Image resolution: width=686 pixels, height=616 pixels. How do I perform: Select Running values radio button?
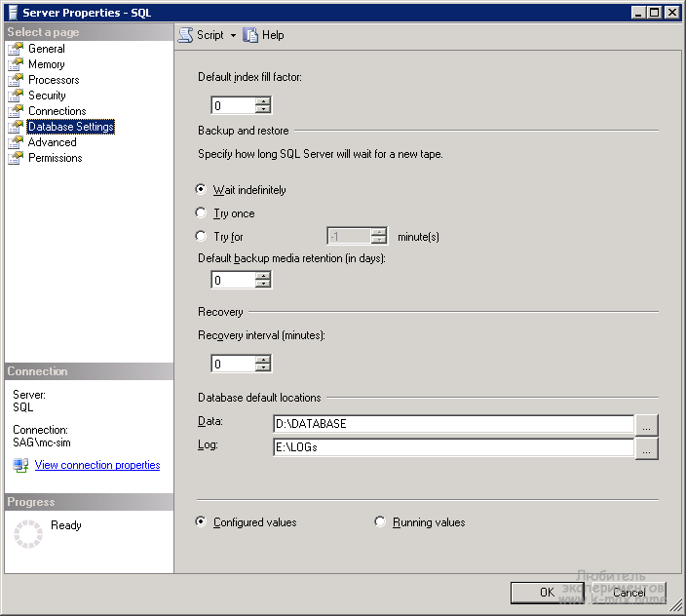380,521
